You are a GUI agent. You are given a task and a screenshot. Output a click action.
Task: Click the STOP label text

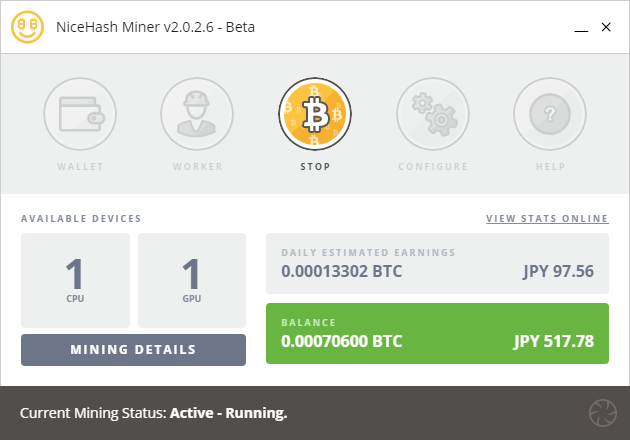[315, 166]
